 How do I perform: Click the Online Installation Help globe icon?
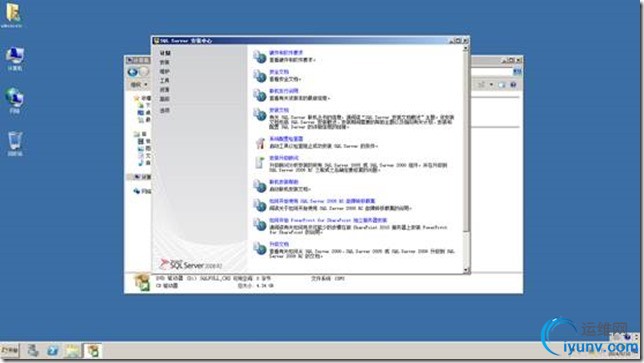(x=259, y=186)
